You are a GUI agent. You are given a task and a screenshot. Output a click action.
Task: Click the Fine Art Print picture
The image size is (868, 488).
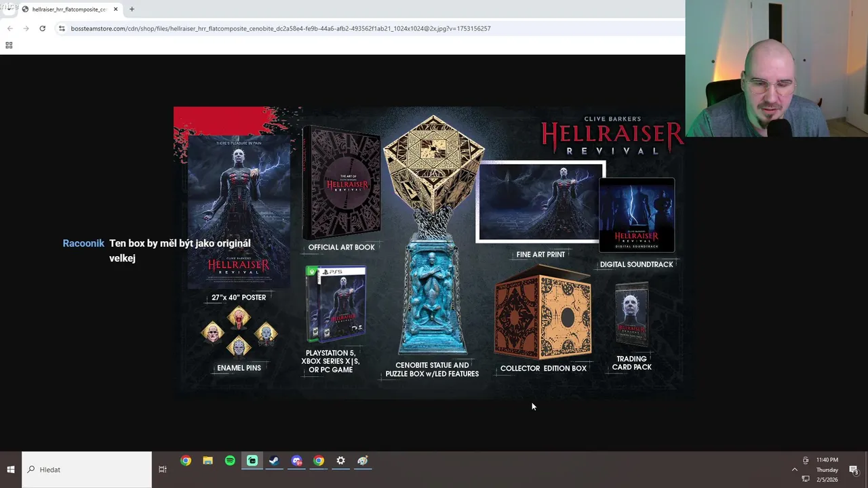[540, 202]
